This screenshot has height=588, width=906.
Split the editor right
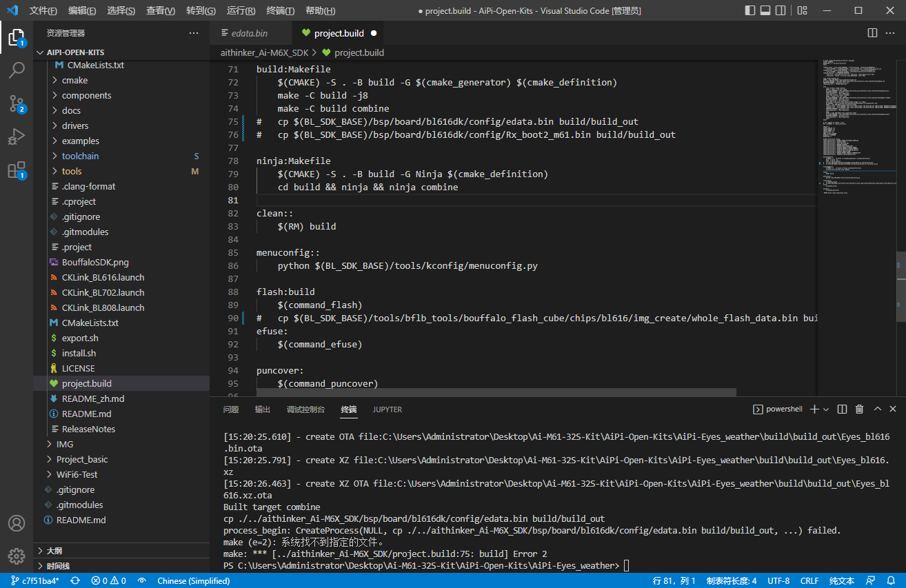click(872, 33)
